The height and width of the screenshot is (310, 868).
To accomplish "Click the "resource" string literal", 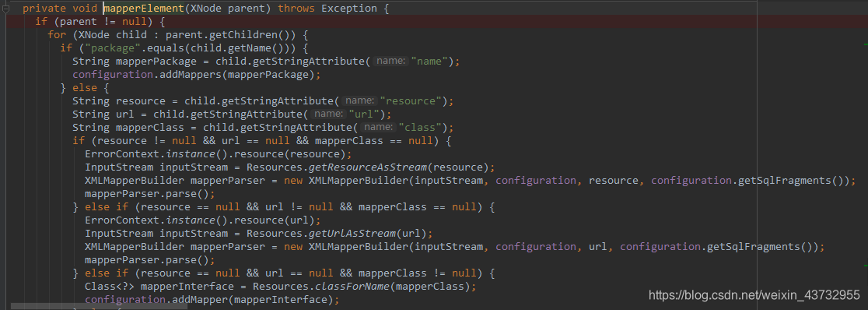I will (x=410, y=101).
